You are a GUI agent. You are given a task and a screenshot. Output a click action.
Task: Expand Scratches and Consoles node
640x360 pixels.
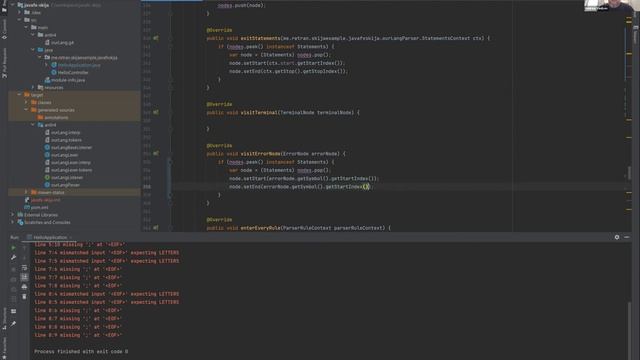[12, 222]
